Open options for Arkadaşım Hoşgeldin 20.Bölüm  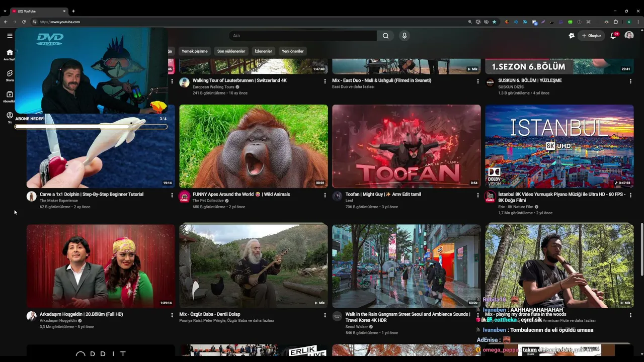coord(172,315)
